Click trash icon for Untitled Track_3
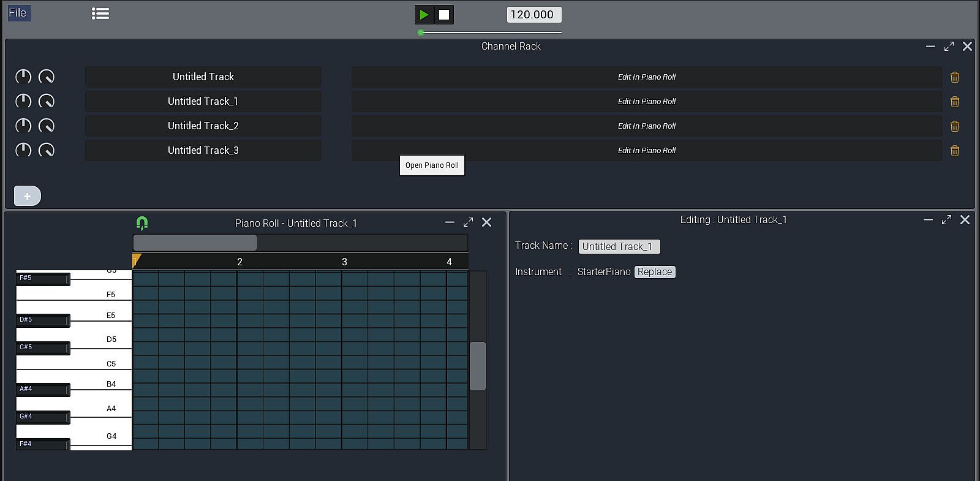 (954, 151)
